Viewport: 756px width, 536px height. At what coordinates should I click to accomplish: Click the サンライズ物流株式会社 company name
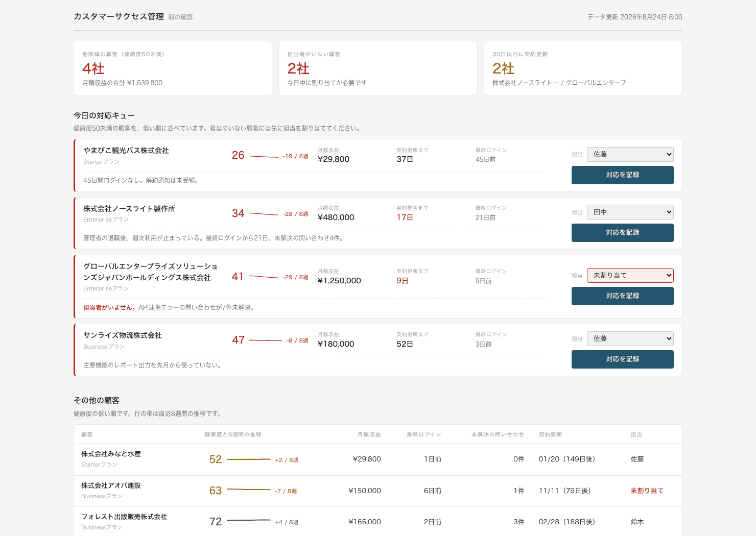tap(123, 335)
